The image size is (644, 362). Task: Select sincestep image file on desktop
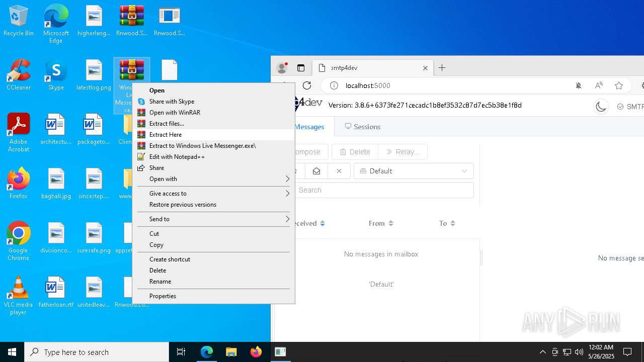94,184
